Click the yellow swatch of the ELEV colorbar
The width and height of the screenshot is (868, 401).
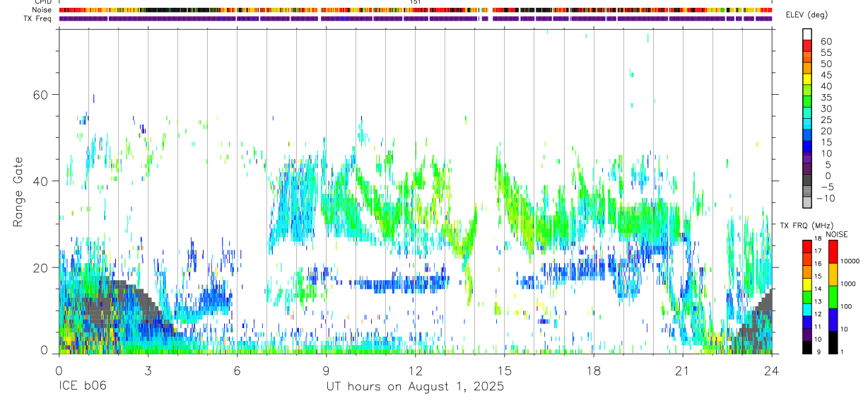808,79
